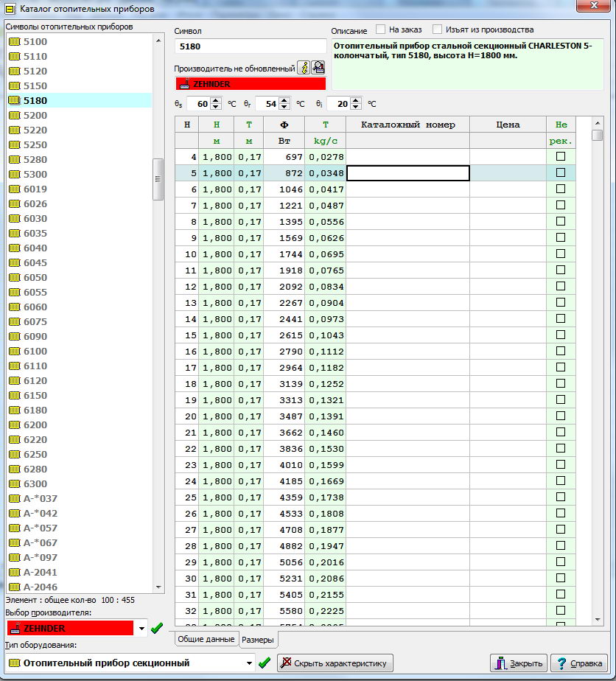Select radiator symbol 6300 in list
This screenshot has width=616, height=681.
click(35, 483)
